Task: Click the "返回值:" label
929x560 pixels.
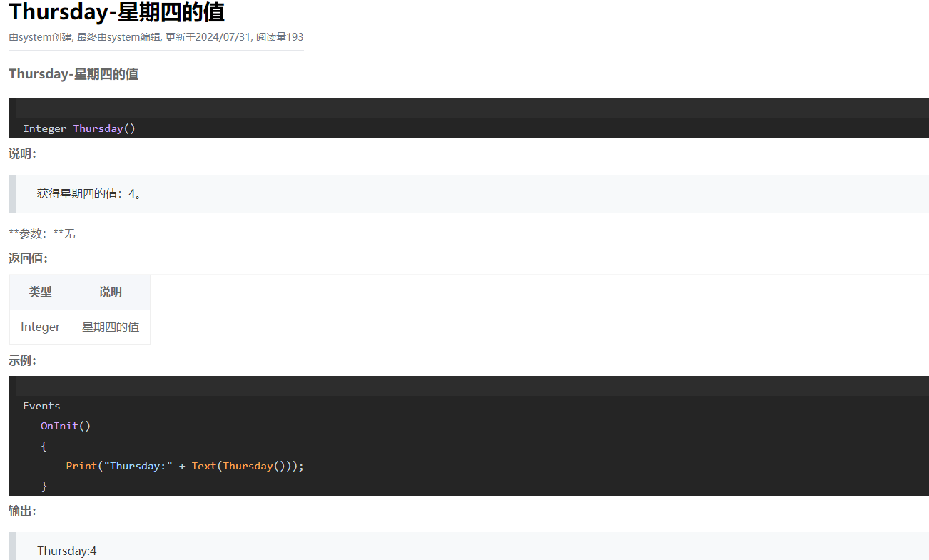Action: [28, 258]
